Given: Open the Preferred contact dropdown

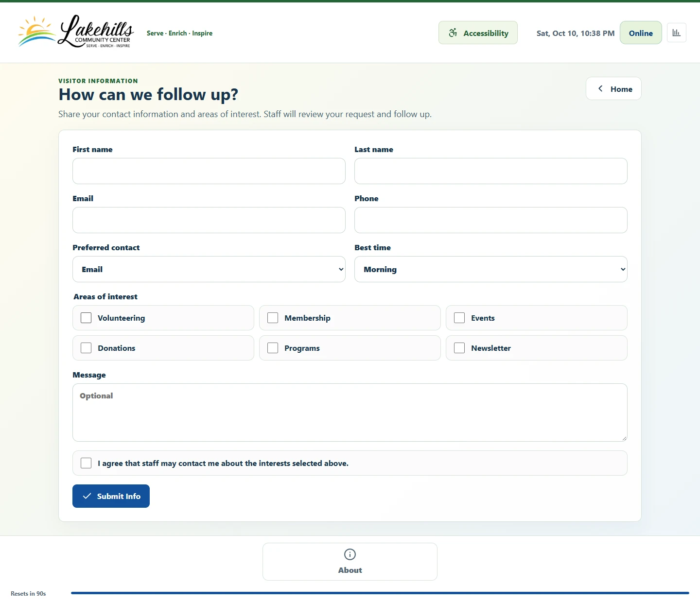Looking at the screenshot, I should click(x=209, y=269).
